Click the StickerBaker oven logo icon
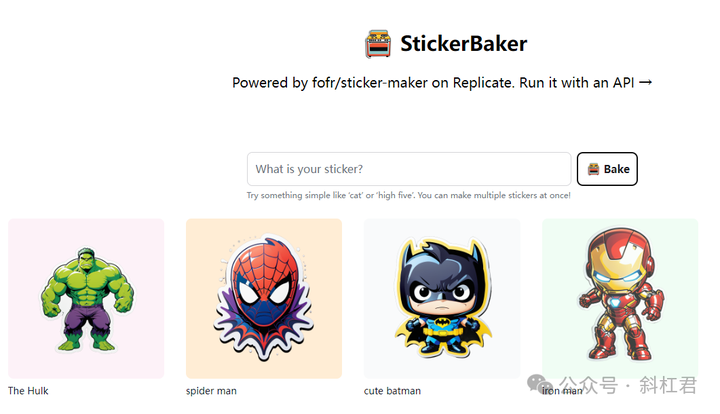The width and height of the screenshot is (720, 414). point(378,44)
